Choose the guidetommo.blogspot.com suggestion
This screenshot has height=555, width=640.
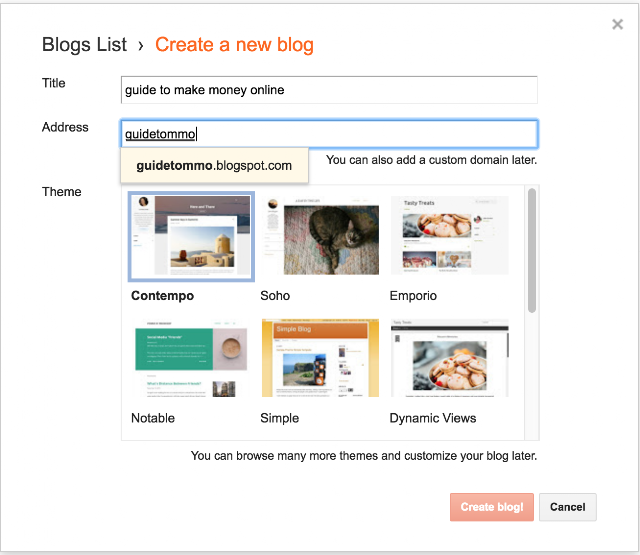214,166
